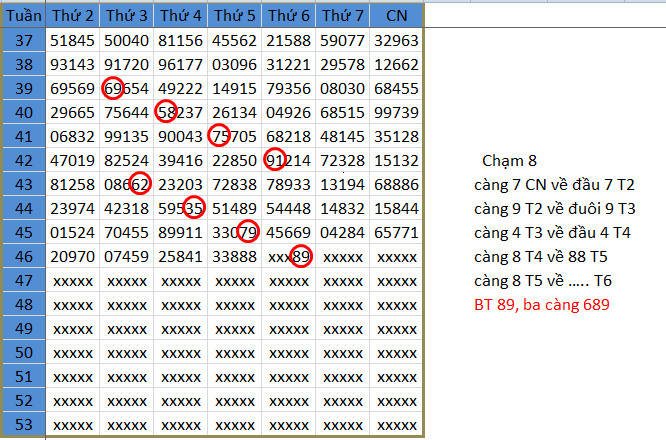
Task: Click cell with value 45562
Action: click(x=234, y=40)
